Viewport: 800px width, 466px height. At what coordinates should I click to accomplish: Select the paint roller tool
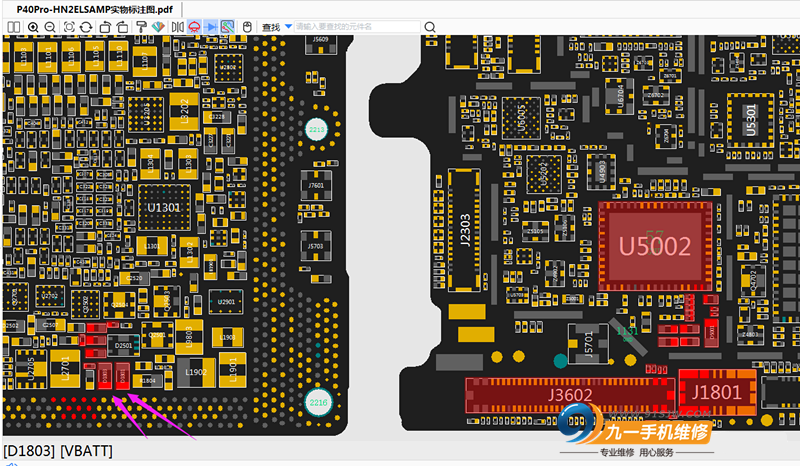(x=142, y=27)
